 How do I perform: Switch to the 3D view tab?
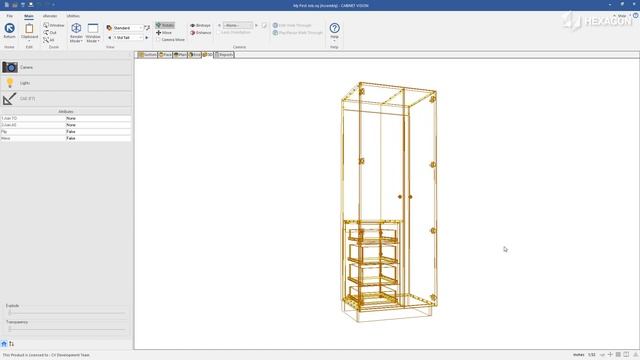click(x=208, y=55)
